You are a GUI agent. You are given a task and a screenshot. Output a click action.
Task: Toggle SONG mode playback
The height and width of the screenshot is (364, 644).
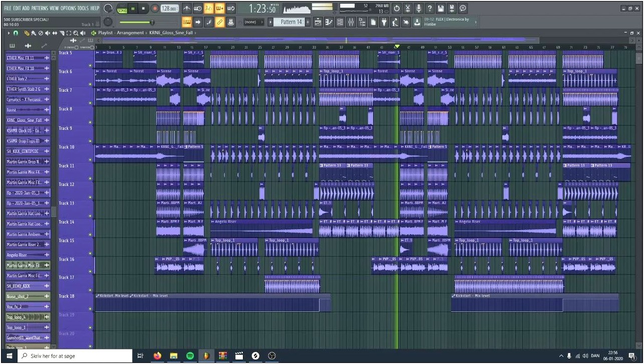point(122,11)
